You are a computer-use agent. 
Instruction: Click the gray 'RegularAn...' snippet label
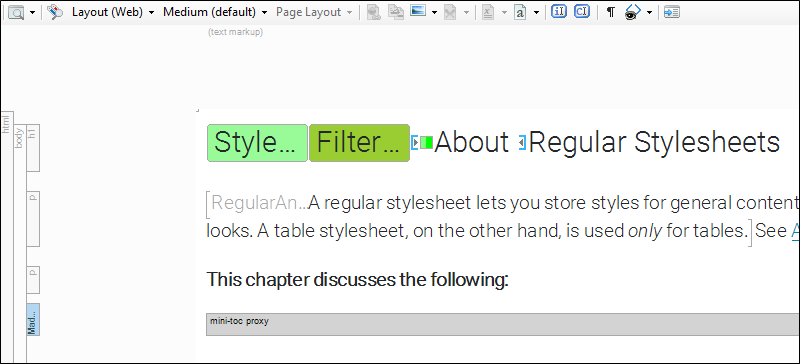coord(259,203)
